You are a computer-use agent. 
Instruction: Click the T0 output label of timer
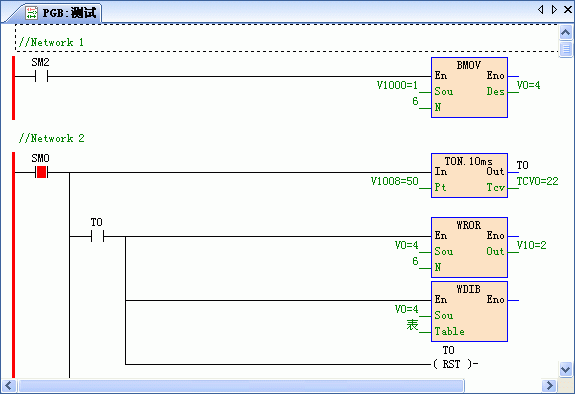coord(523,165)
